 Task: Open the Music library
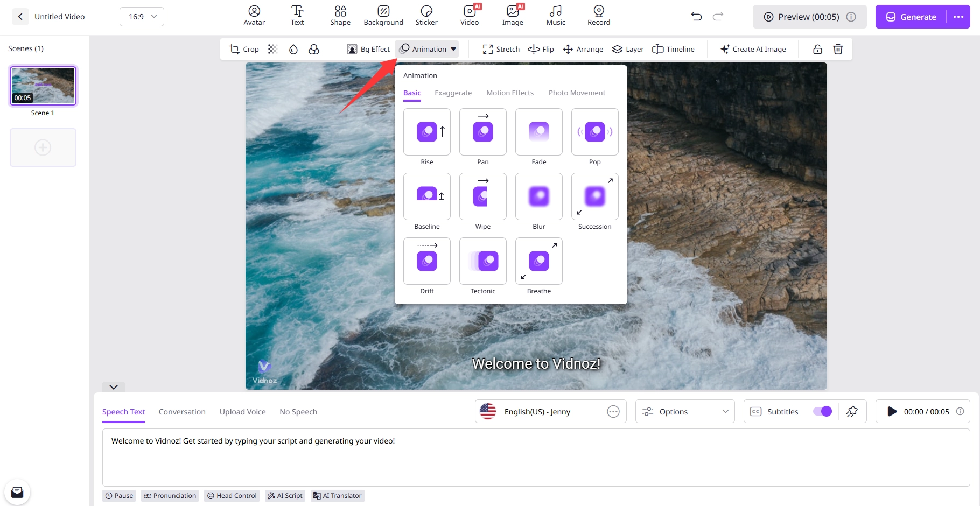coord(556,16)
